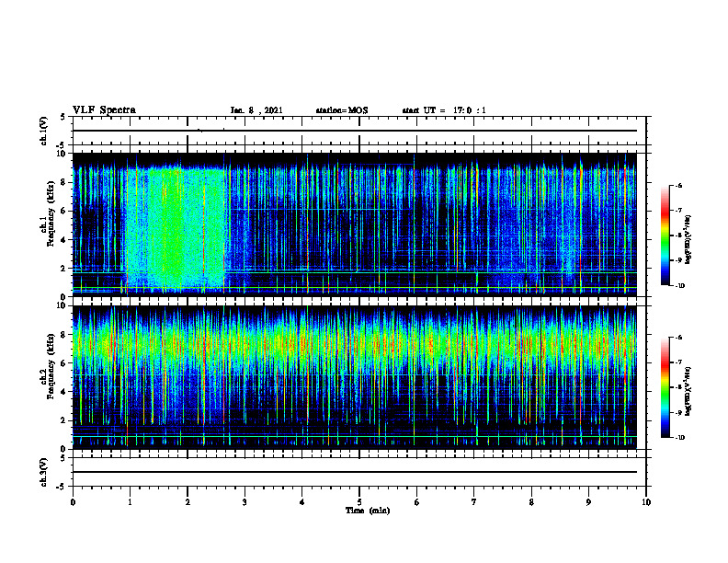The width and height of the screenshot is (728, 563).
Task: Click the "2" kHz tick on ch.1 spectrogram
Action: (x=64, y=268)
